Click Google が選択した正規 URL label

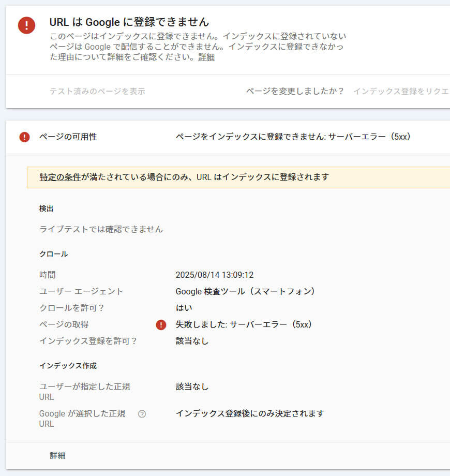[x=82, y=419]
